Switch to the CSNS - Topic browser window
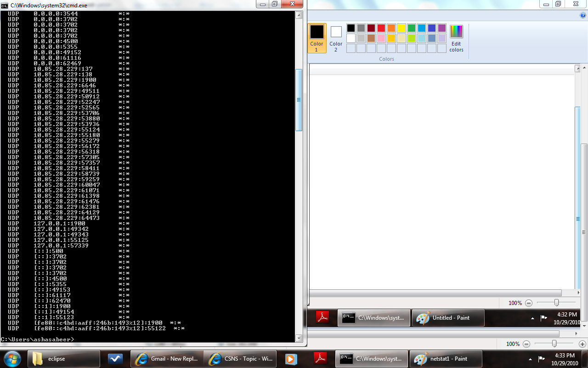The width and height of the screenshot is (588, 368). tap(241, 359)
